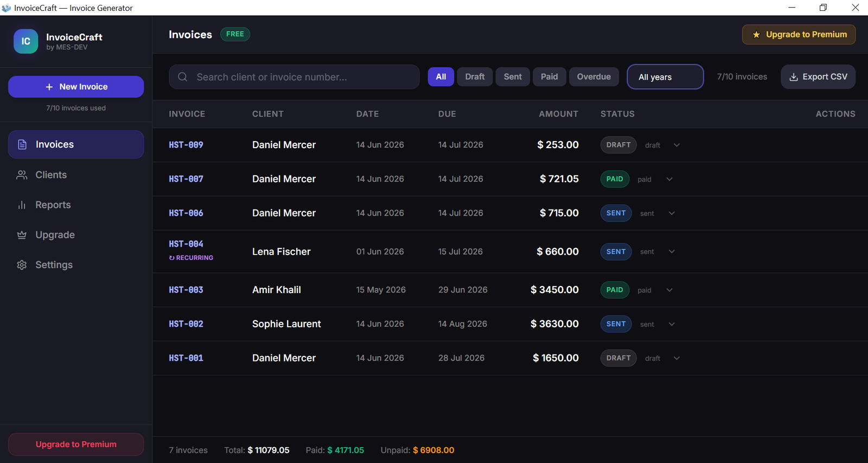Screen dimensions: 868x463
Task: Create a New Invoice
Action: tap(76, 87)
